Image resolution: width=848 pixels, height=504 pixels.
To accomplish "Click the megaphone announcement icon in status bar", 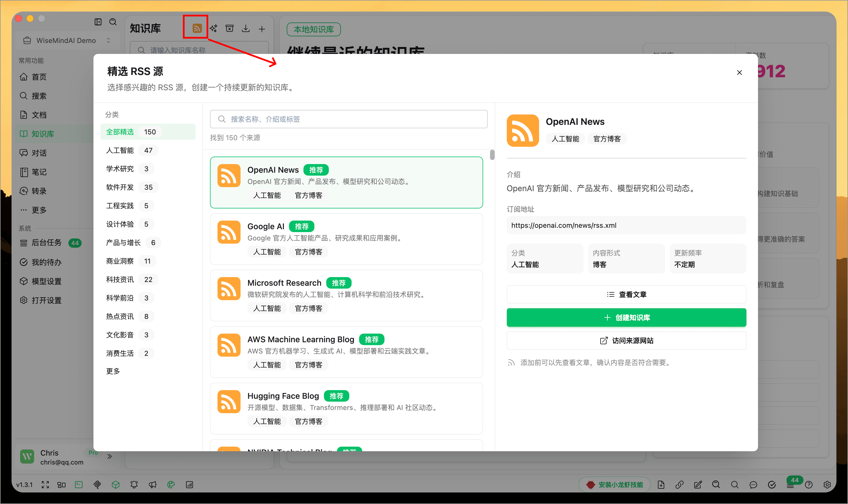I will [x=153, y=485].
